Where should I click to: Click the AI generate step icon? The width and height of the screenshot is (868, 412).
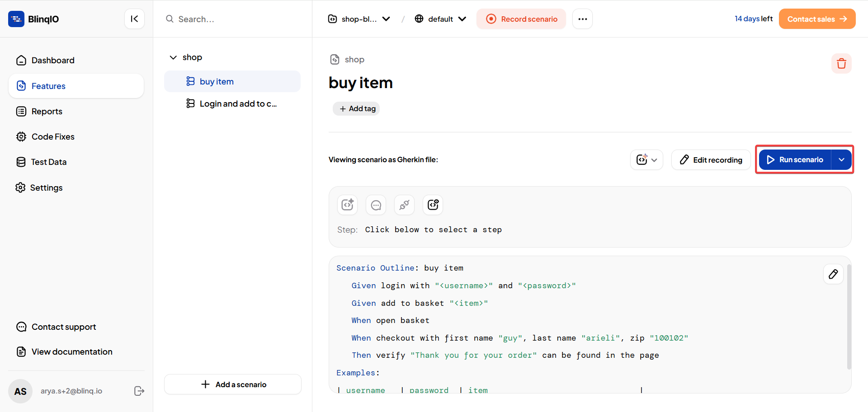tap(348, 205)
